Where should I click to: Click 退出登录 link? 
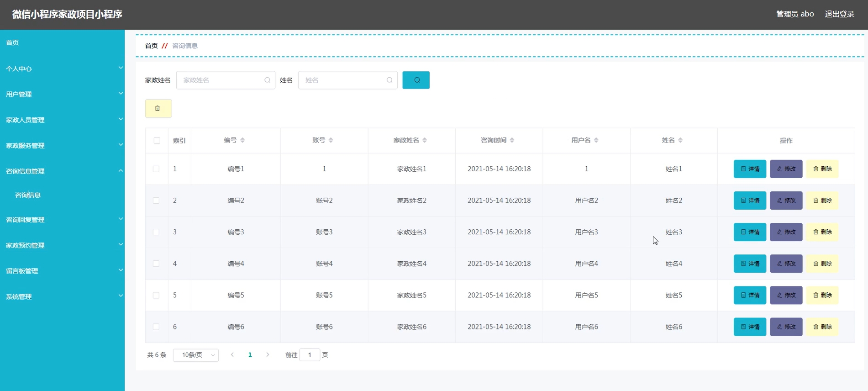pyautogui.click(x=839, y=14)
